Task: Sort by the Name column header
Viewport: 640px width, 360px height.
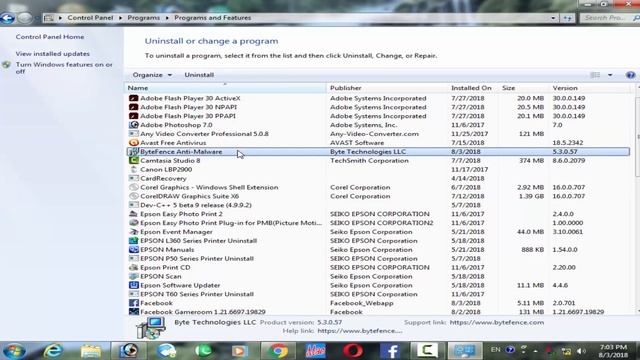Action: pyautogui.click(x=225, y=88)
